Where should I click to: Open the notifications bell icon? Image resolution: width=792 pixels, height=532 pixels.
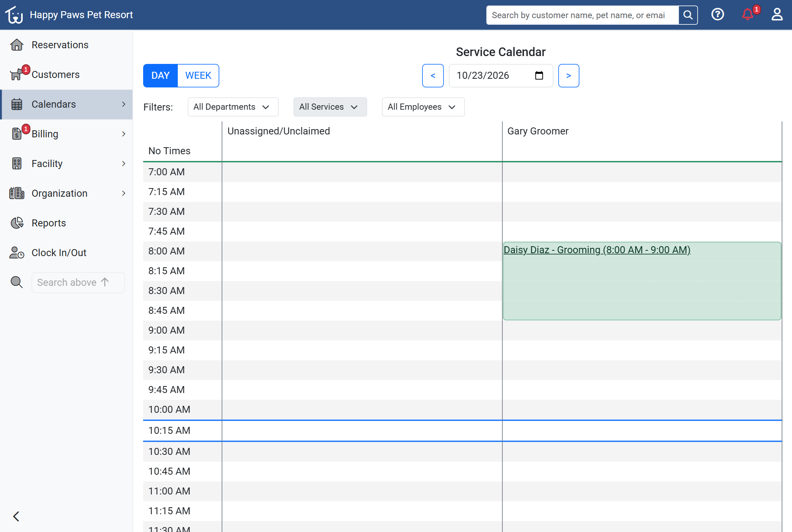point(747,15)
